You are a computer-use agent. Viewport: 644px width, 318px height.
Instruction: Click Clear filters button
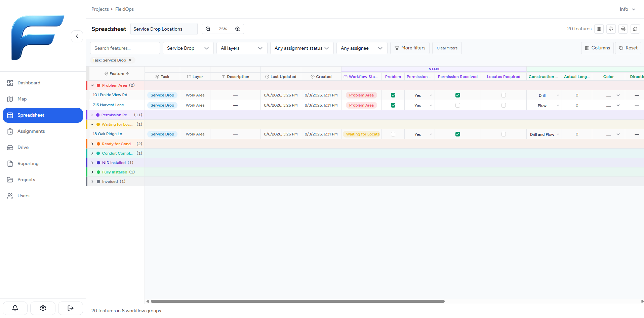447,48
